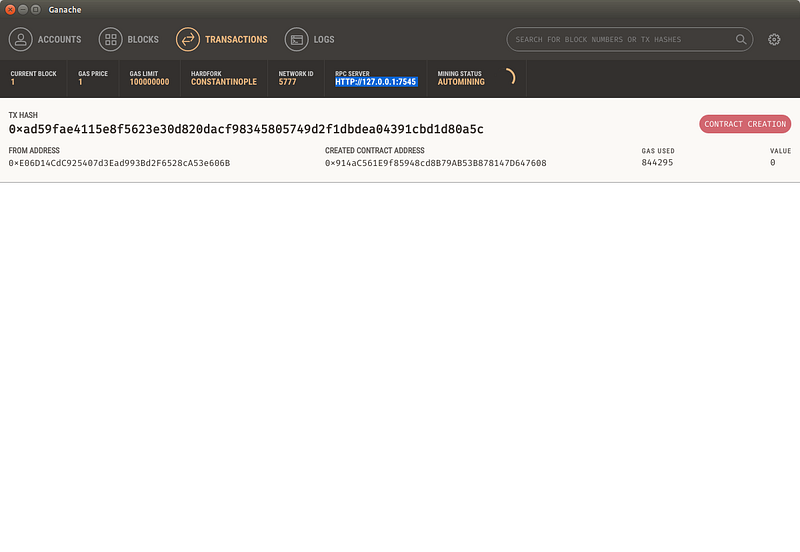Click the Transactions arrows icon
The width and height of the screenshot is (800, 552).
(187, 39)
